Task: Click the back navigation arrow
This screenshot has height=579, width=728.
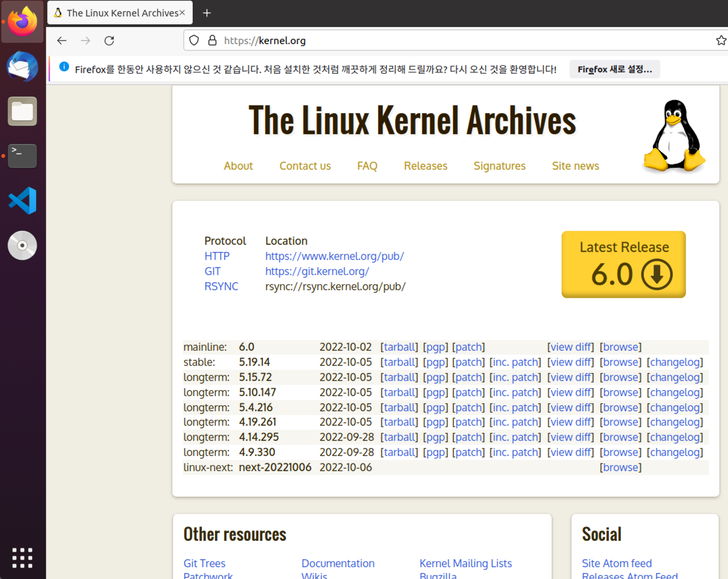Action: coord(62,41)
